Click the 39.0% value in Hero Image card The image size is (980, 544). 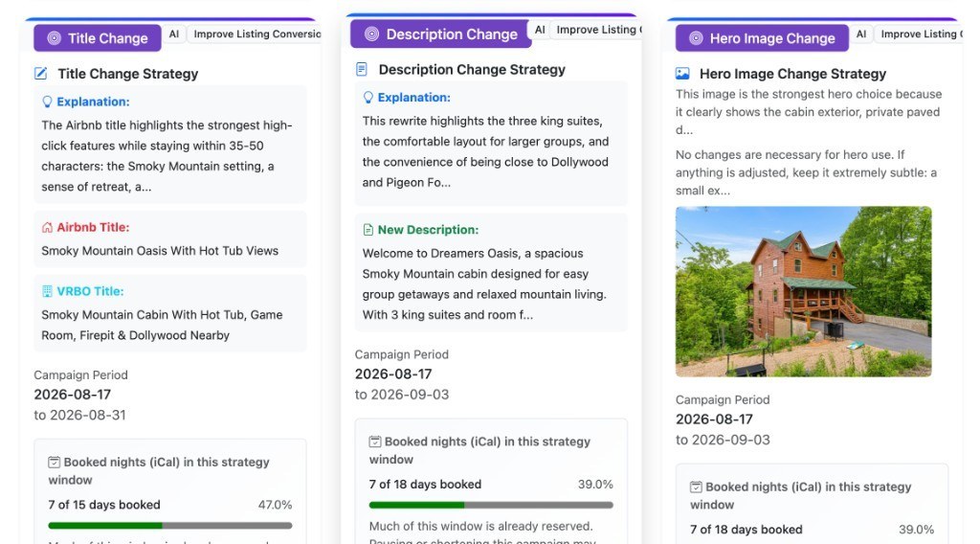(916, 529)
